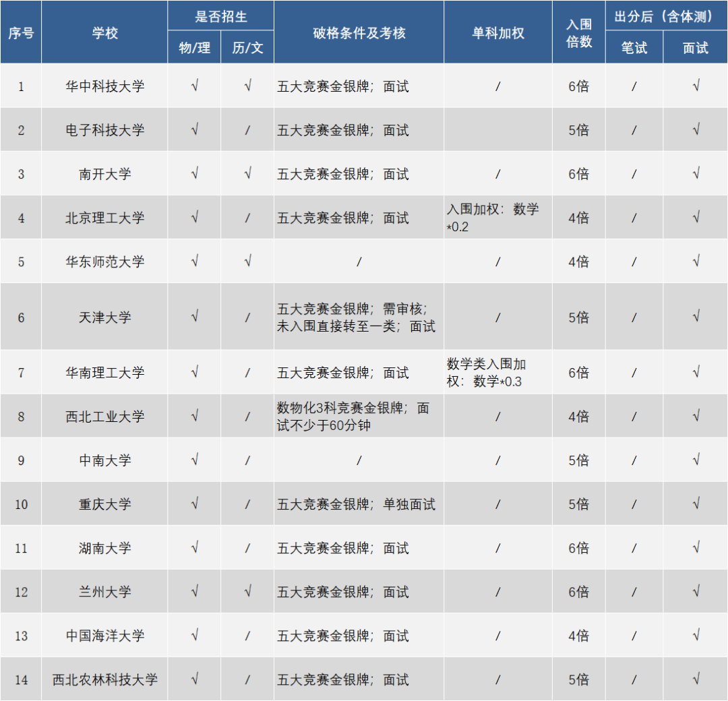Click row number 10 cell

[x=21, y=504]
